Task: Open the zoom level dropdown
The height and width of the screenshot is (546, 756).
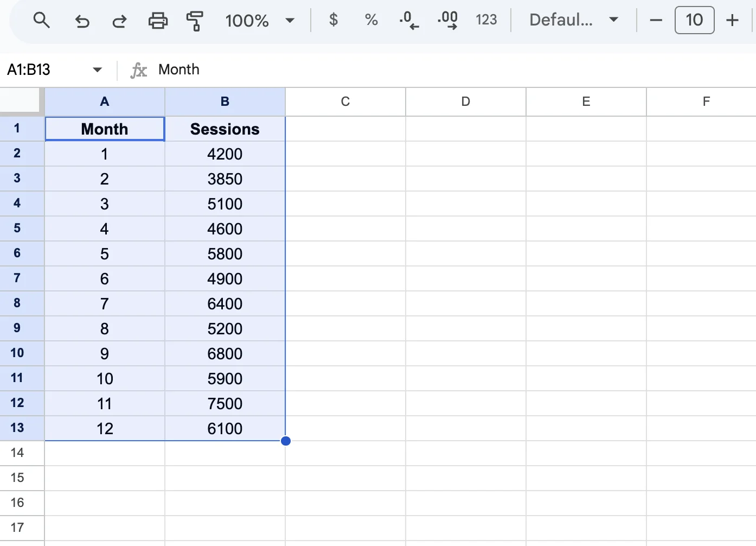Action: (259, 20)
